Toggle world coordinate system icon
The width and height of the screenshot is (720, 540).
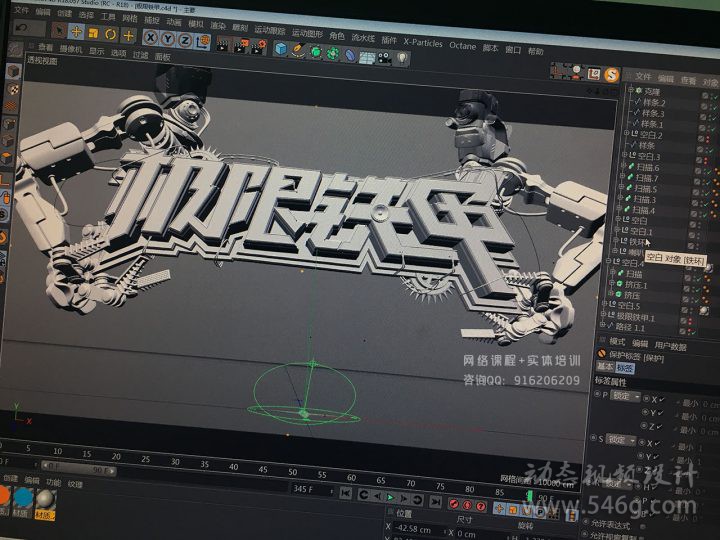click(x=202, y=42)
